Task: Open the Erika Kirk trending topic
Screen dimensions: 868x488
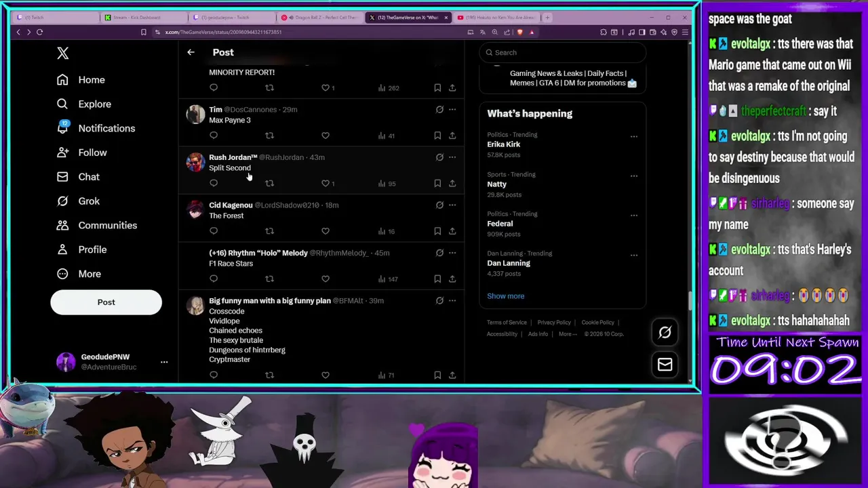Action: coord(504,144)
